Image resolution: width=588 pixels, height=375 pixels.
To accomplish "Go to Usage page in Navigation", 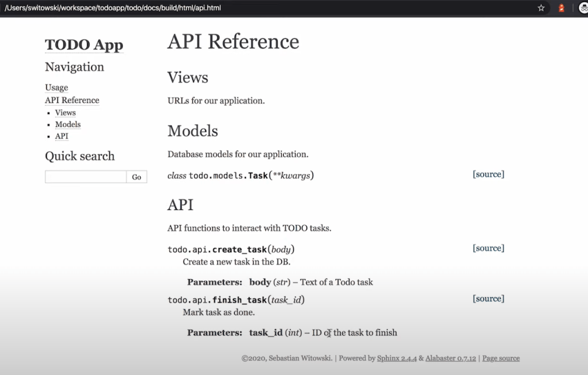I will pos(56,87).
